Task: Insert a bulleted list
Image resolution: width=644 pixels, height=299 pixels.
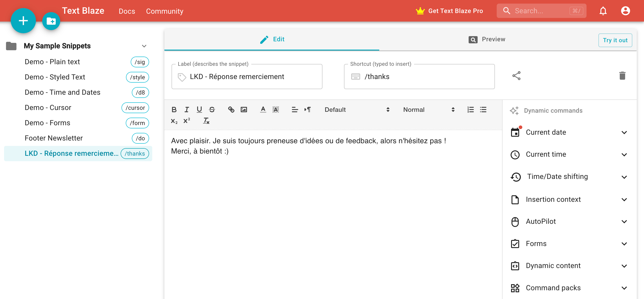Action: pos(483,110)
